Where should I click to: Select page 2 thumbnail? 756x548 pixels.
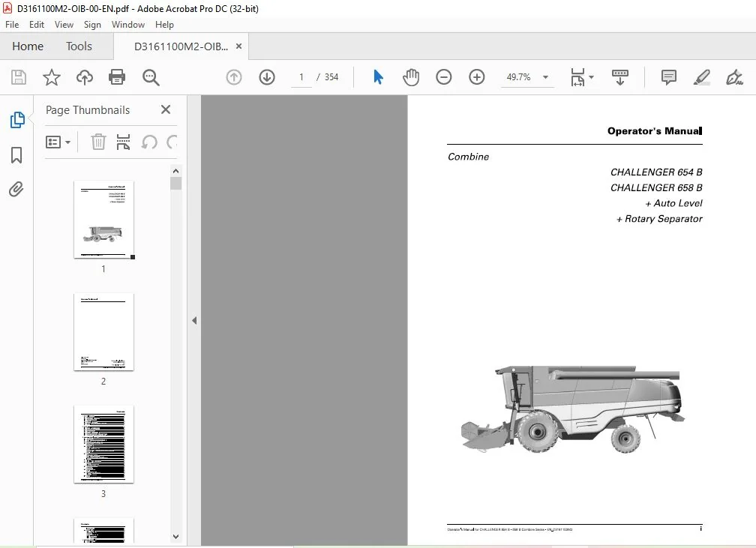(x=103, y=332)
